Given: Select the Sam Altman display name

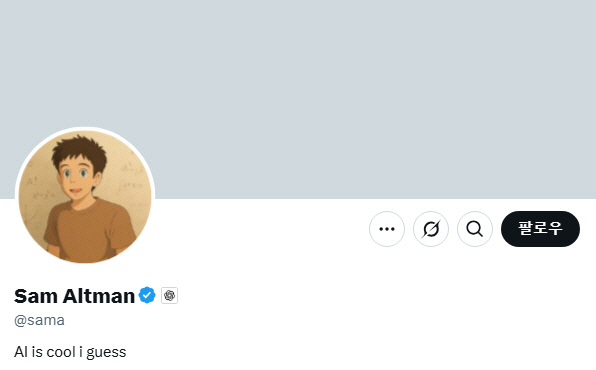Looking at the screenshot, I should tap(74, 296).
